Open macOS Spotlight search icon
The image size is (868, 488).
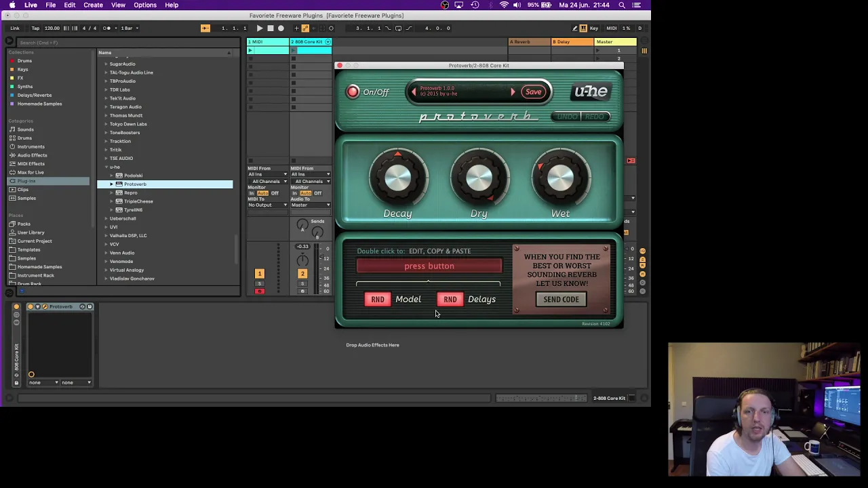click(x=622, y=5)
